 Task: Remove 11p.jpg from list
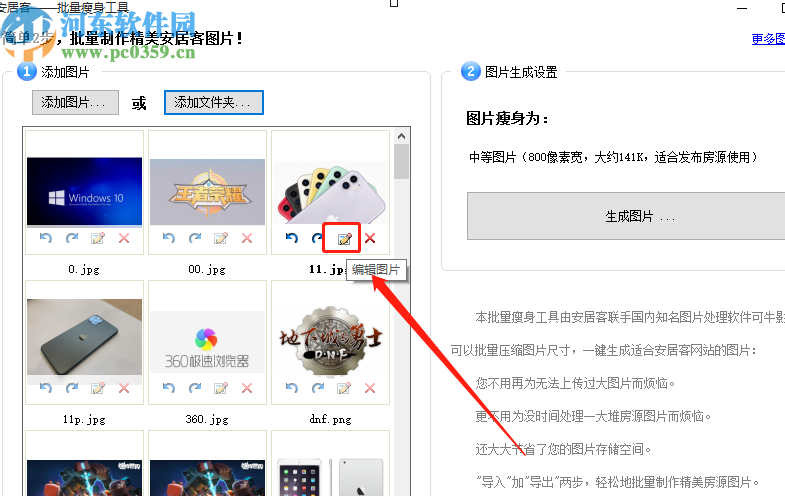[x=124, y=388]
